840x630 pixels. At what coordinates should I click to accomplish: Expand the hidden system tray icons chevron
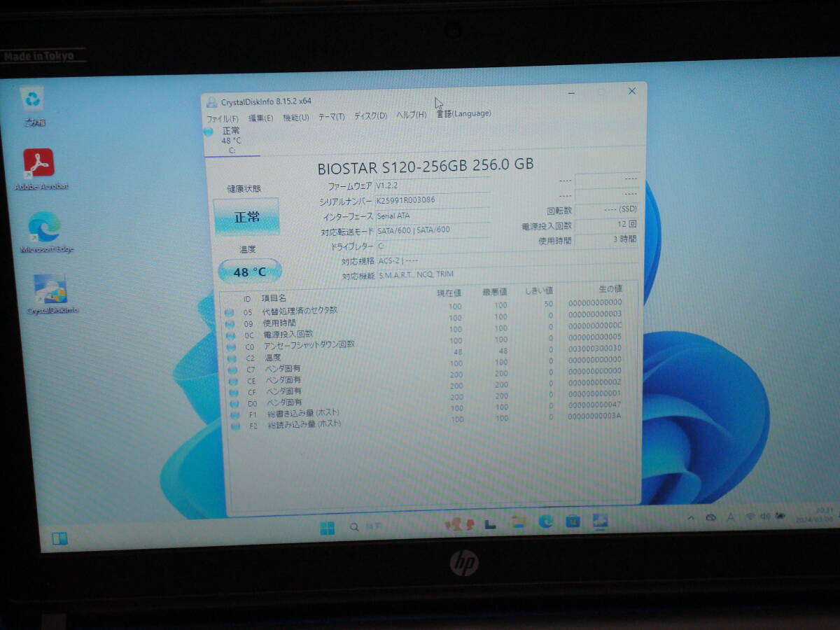click(x=692, y=518)
